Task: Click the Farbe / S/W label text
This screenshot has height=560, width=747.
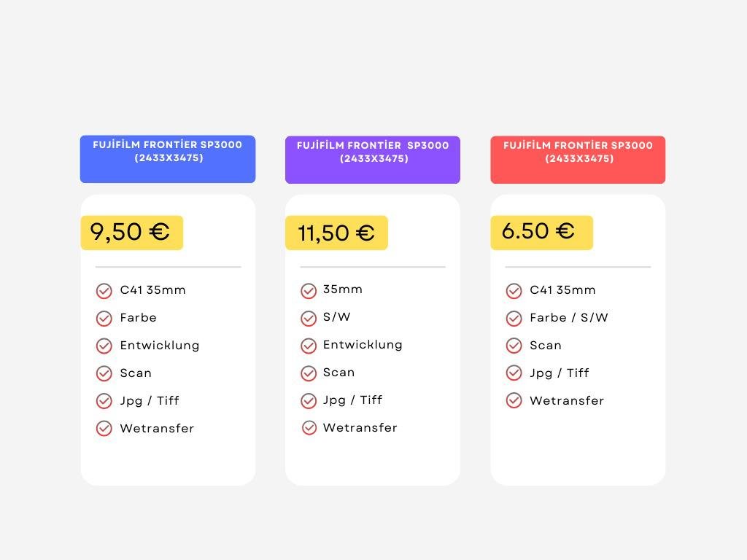Action: tap(569, 318)
